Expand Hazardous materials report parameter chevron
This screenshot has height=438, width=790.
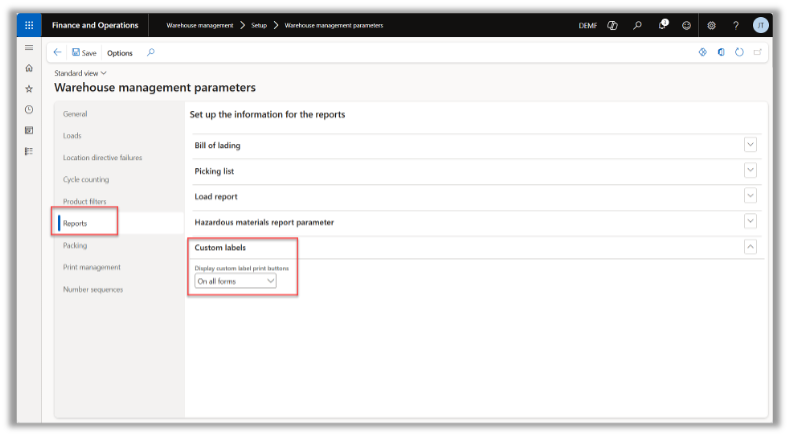point(750,221)
